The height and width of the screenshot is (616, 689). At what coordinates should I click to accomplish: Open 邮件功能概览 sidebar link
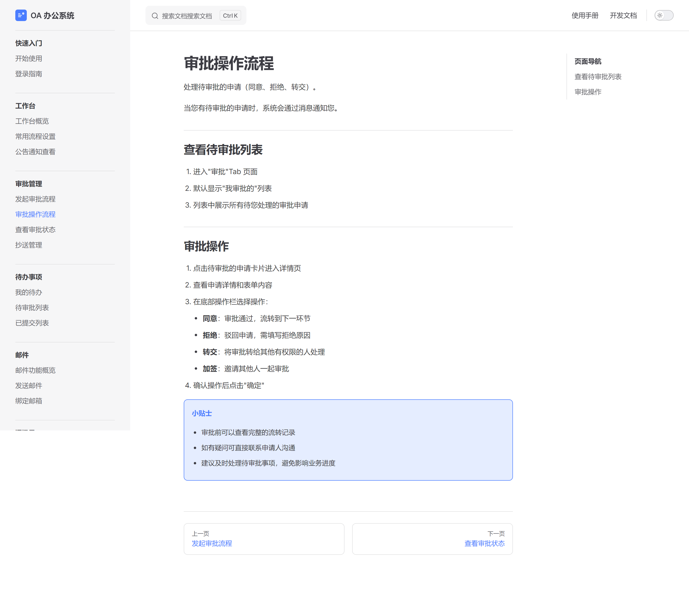[x=35, y=370]
